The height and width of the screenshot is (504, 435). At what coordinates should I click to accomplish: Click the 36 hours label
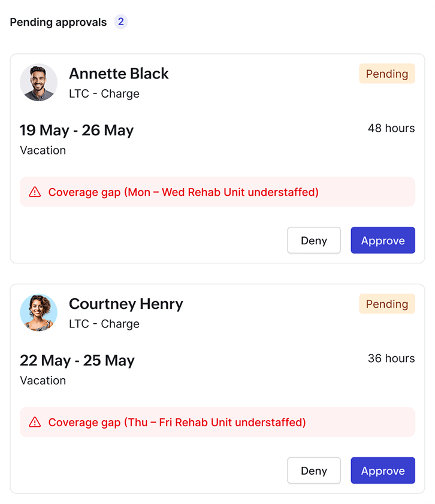(x=391, y=359)
